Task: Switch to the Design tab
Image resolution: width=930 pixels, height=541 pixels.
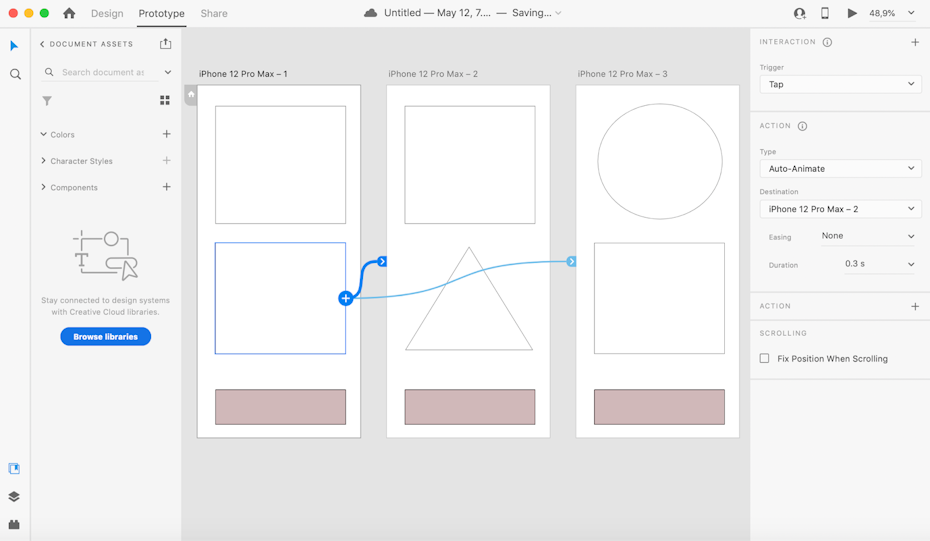Action: (107, 13)
